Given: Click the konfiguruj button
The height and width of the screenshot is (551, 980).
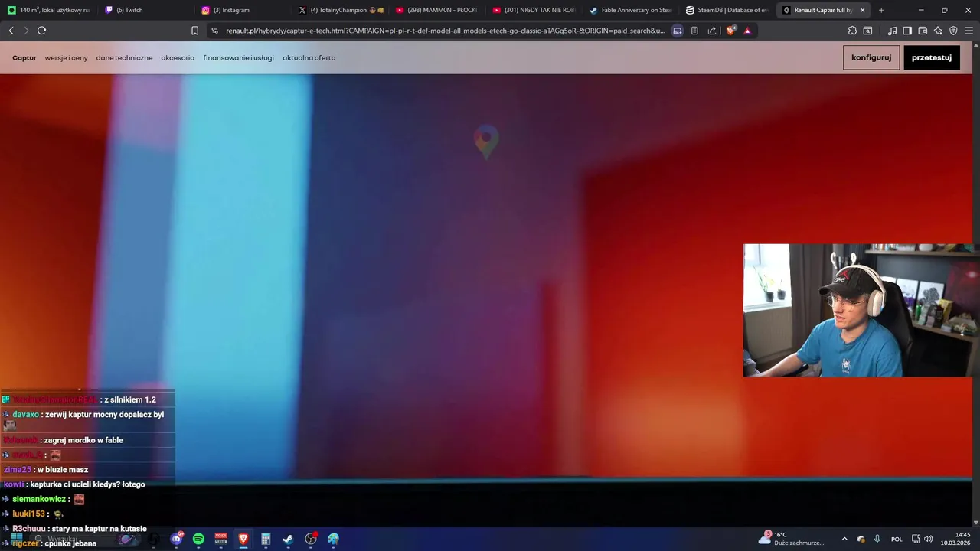Looking at the screenshot, I should (871, 57).
